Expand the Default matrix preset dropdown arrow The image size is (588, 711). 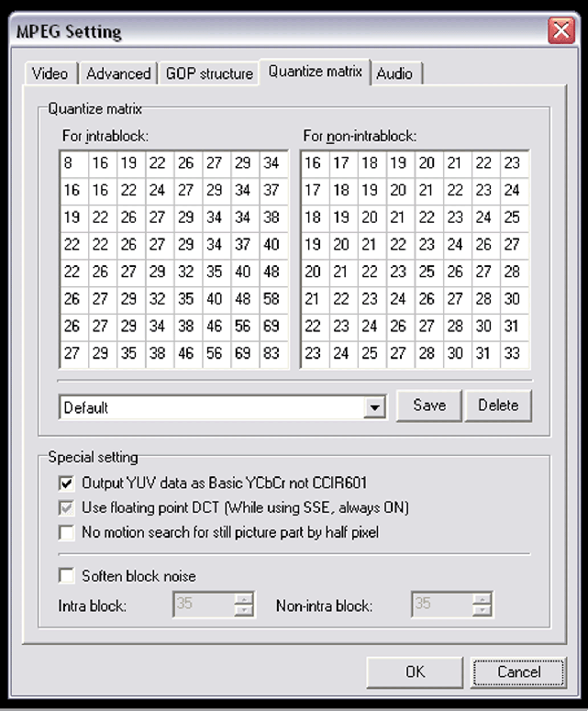[x=374, y=407]
